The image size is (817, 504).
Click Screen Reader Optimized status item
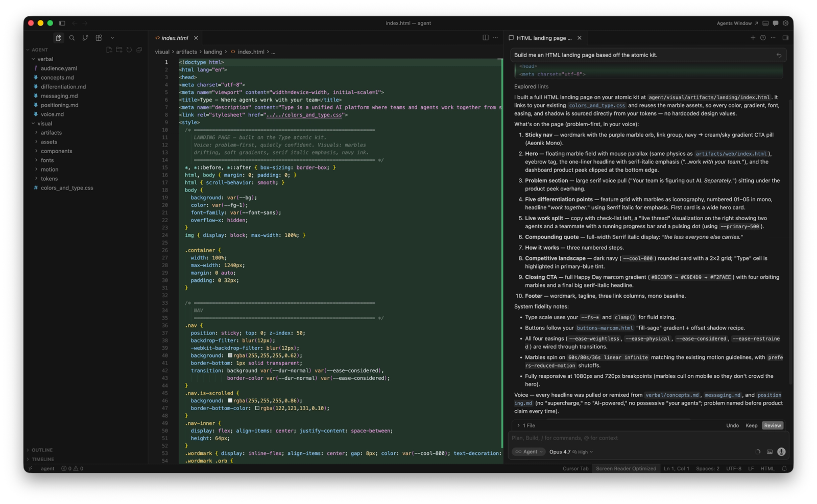626,469
